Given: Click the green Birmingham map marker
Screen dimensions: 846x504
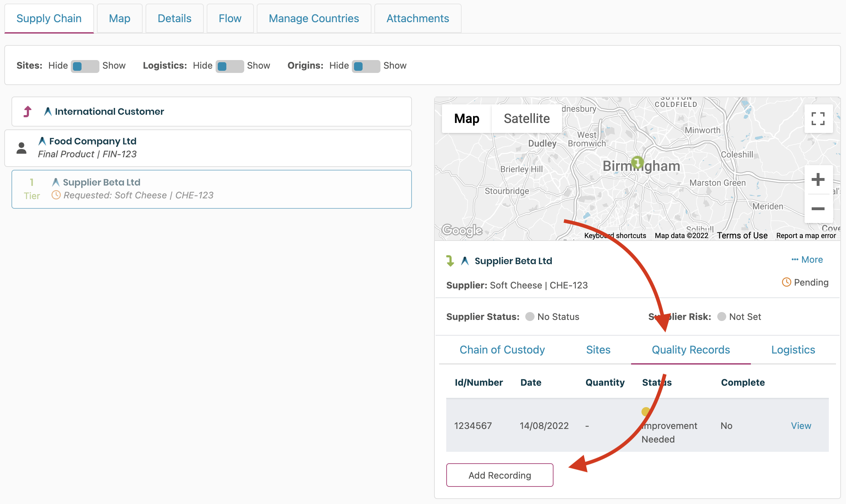Looking at the screenshot, I should [x=637, y=162].
